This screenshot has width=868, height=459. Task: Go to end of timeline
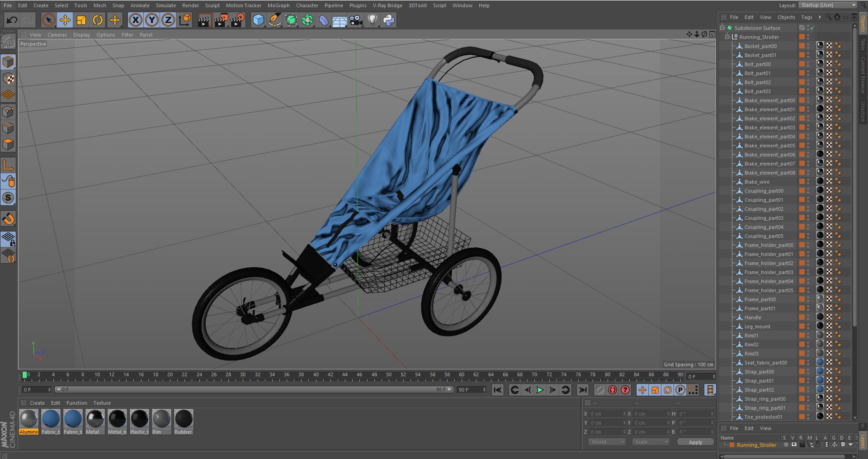(x=583, y=390)
